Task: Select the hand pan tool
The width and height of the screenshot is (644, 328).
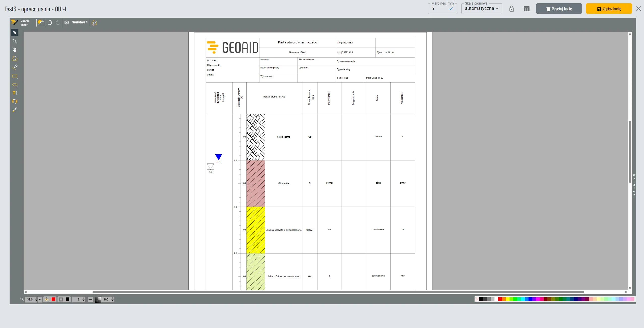Action: (15, 50)
